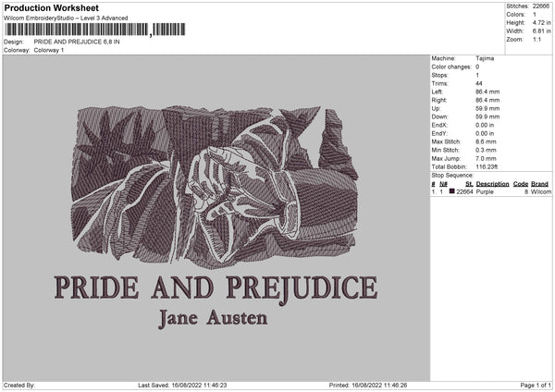The height and width of the screenshot is (392, 555).
Task: Click the Page 1 of 1 indicator
Action: coord(536,386)
